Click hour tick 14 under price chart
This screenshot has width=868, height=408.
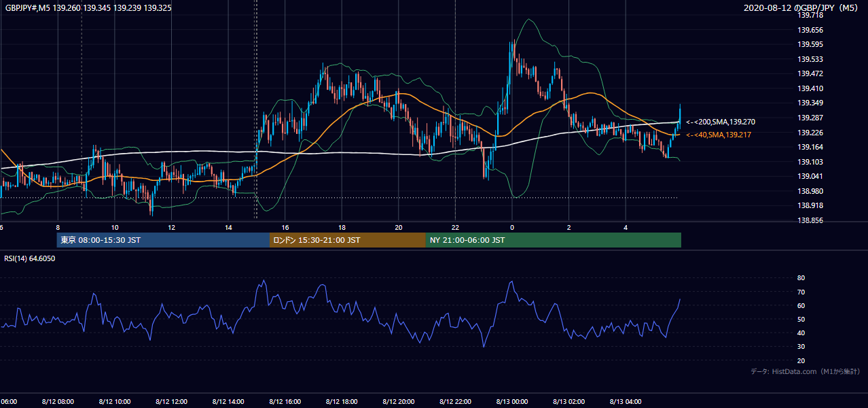(228, 228)
